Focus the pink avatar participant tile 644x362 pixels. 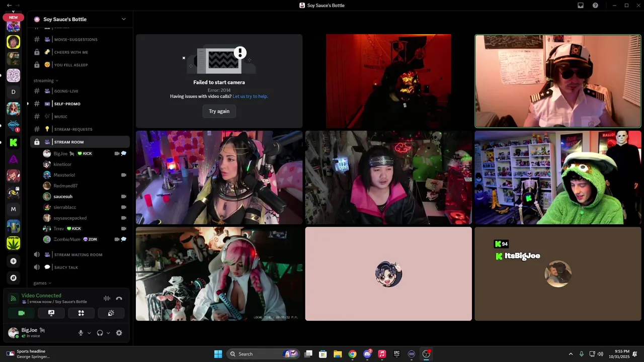click(x=388, y=274)
